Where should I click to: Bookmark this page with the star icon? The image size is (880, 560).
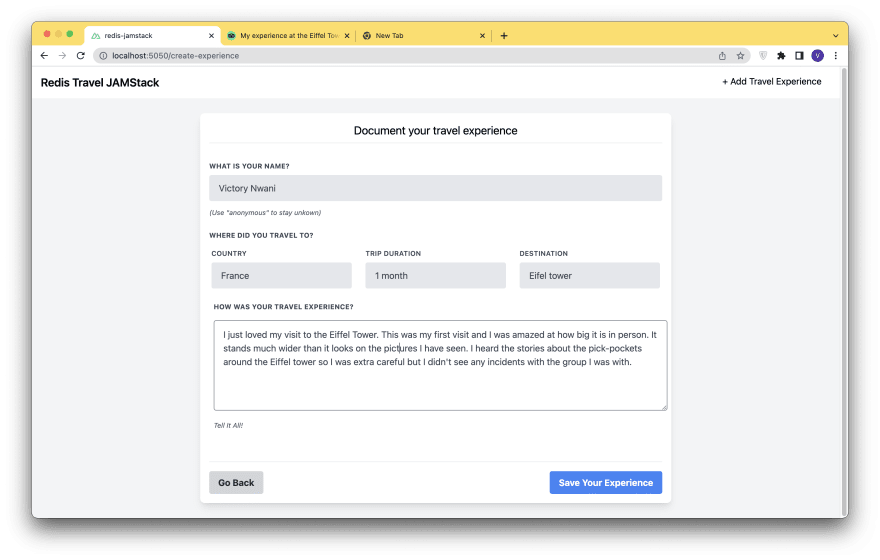pyautogui.click(x=740, y=56)
